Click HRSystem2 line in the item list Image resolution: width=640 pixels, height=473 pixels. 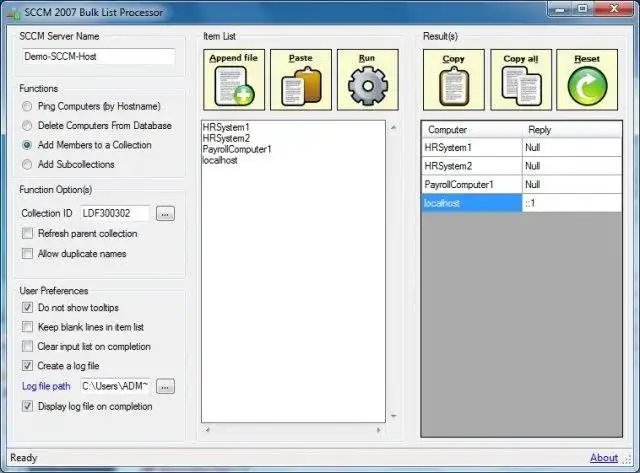226,138
